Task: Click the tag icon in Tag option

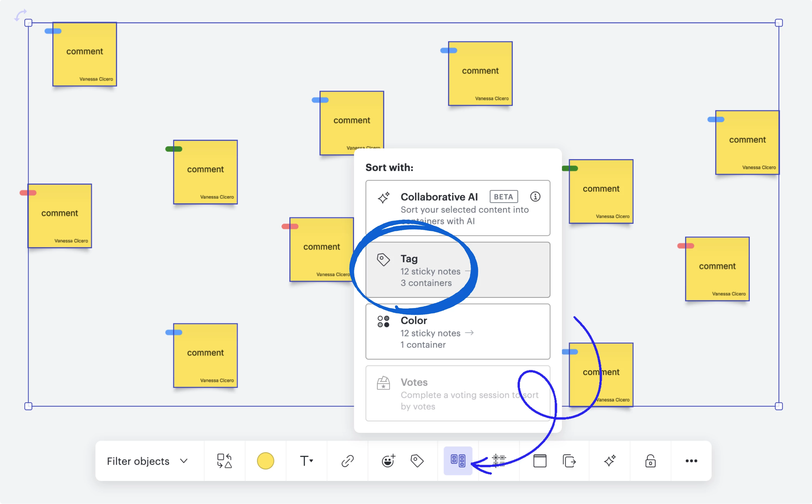Action: [383, 260]
